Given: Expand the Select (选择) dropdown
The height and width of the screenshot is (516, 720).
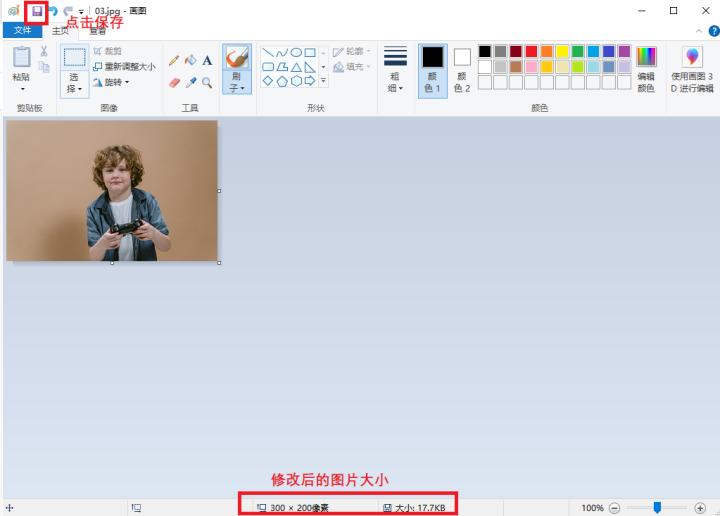Looking at the screenshot, I should point(73,88).
